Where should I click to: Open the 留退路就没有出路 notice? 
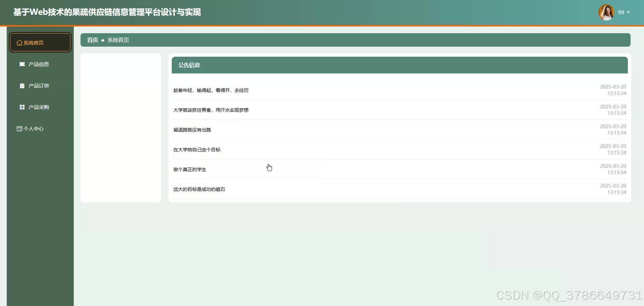(192, 130)
